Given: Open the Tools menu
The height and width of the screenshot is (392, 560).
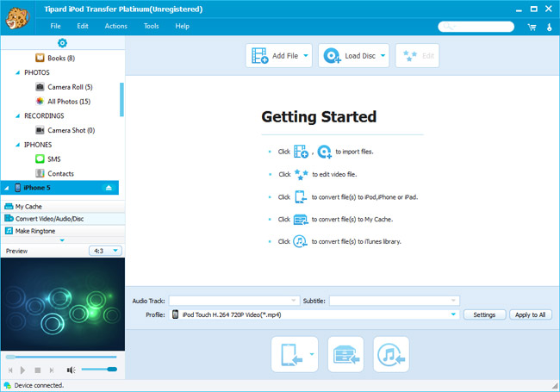Looking at the screenshot, I should (x=151, y=26).
